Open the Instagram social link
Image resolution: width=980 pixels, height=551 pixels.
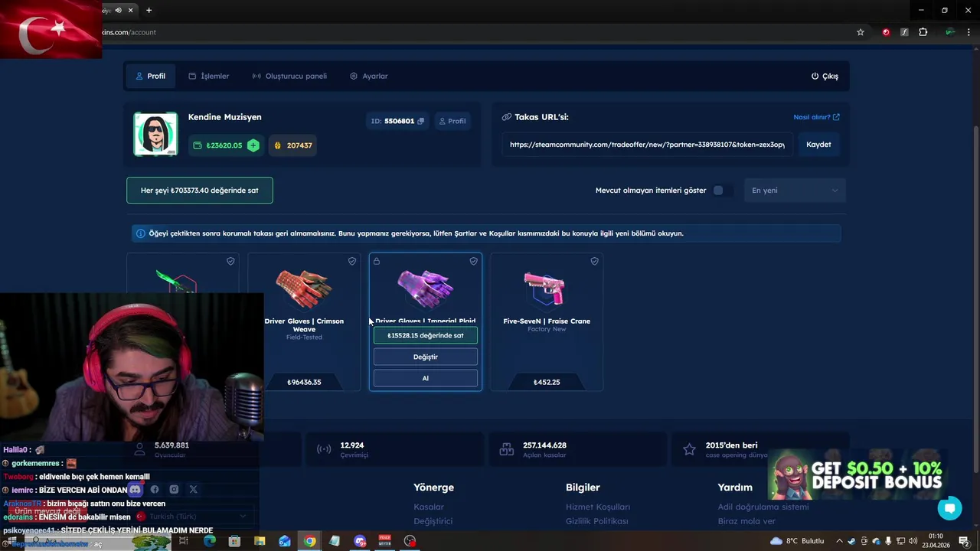coord(174,489)
